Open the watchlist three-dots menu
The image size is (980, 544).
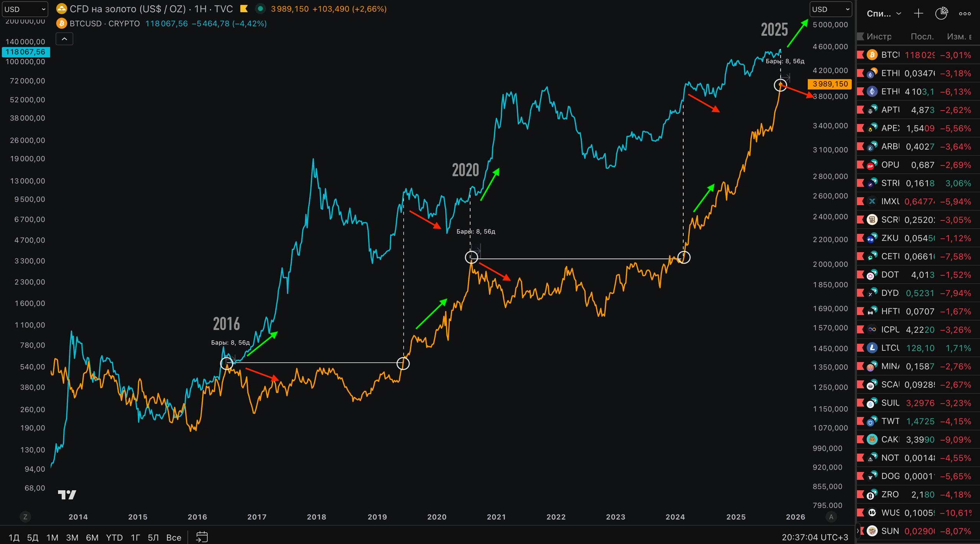(965, 14)
